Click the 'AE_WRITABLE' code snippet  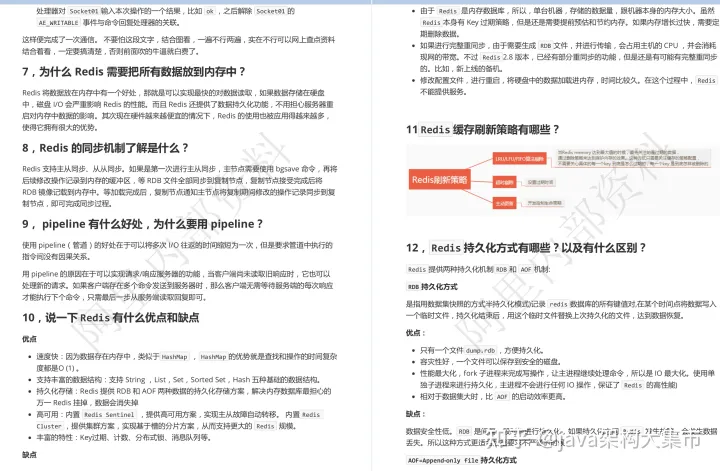click(x=58, y=22)
